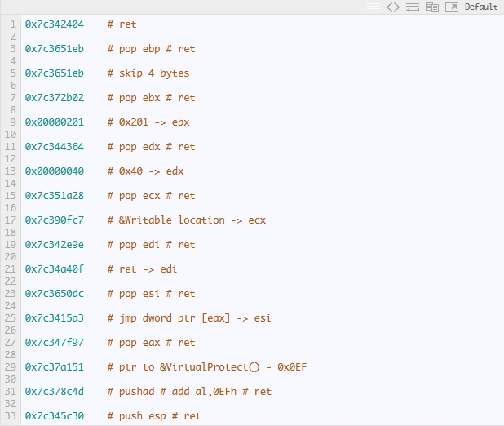Toggle line wrap icon in the code toolbar
Viewport: 504px width, 426px height.
(x=413, y=7)
